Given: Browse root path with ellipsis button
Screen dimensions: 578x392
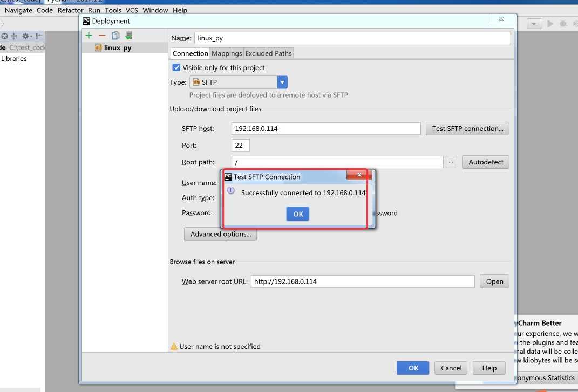Looking at the screenshot, I should point(451,162).
